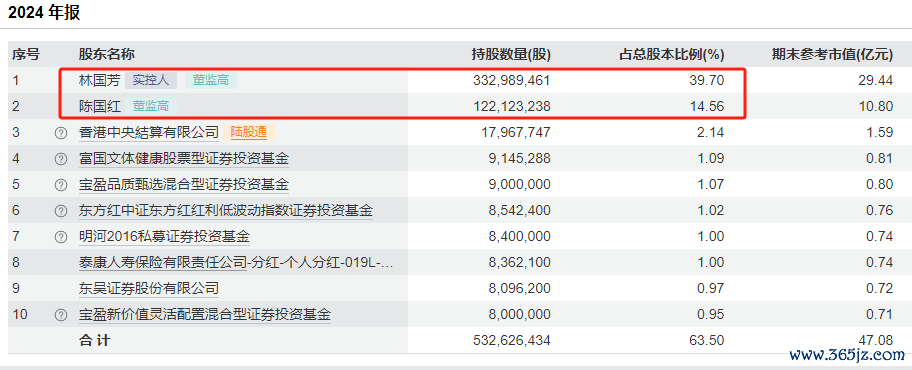
Task: Open 宝盈新价值灵活配置混合型证券投资基金 link
Action: (x=205, y=315)
